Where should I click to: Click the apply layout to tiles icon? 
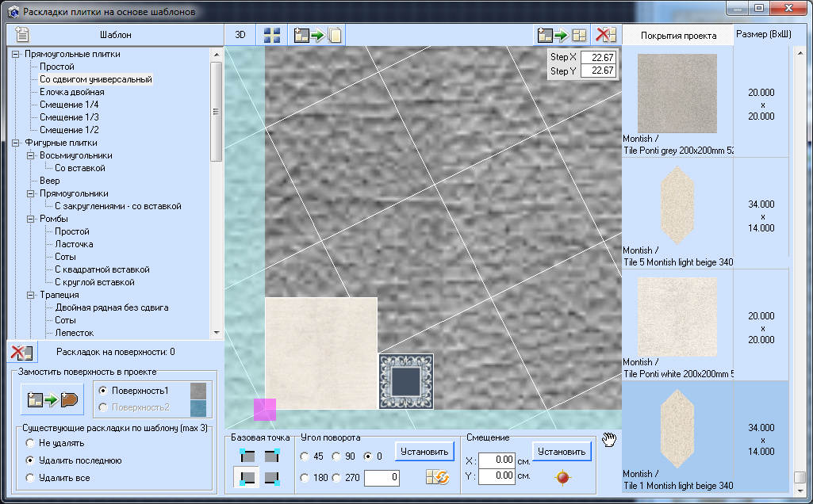tap(562, 35)
